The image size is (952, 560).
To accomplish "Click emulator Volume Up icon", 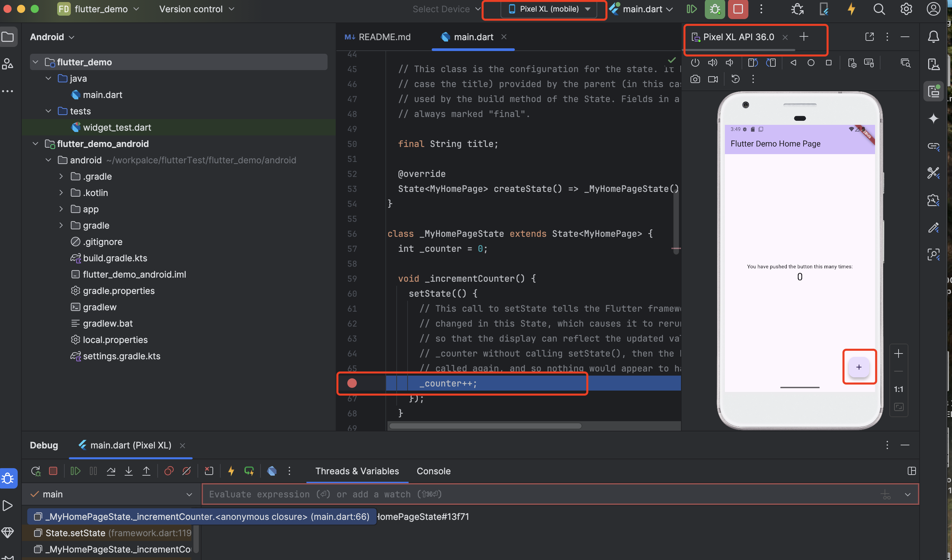I will (713, 63).
